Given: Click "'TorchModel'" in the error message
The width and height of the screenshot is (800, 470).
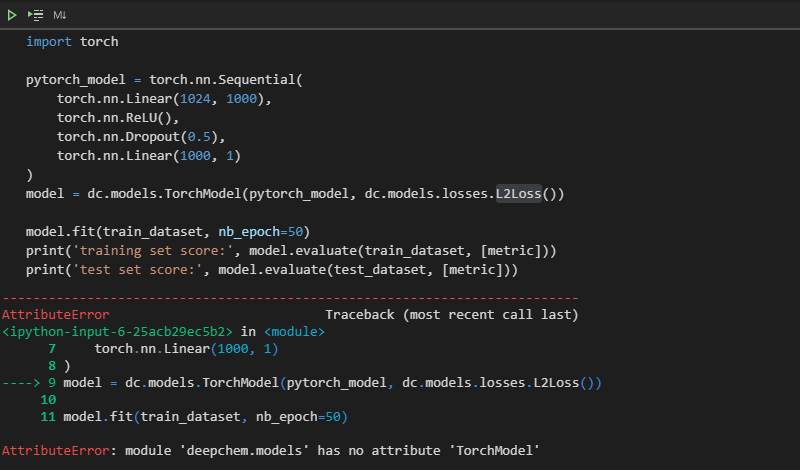Looking at the screenshot, I should point(494,451).
